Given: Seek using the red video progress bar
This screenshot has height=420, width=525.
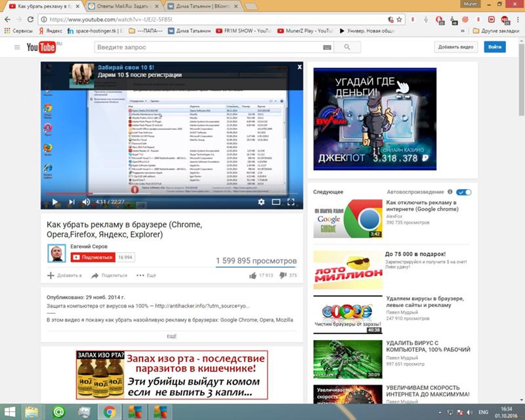Looking at the screenshot, I should 172,193.
